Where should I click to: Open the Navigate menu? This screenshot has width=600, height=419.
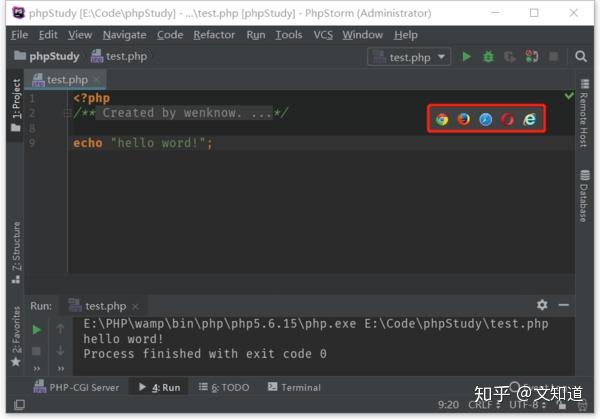point(124,35)
